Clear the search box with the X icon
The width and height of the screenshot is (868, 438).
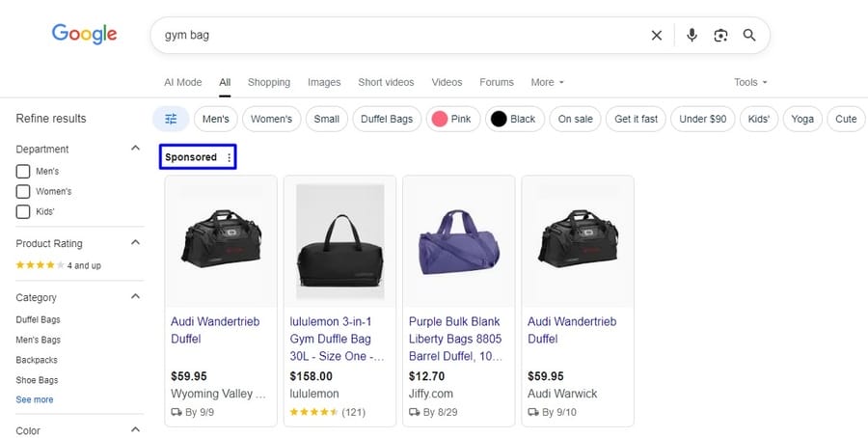coord(657,36)
